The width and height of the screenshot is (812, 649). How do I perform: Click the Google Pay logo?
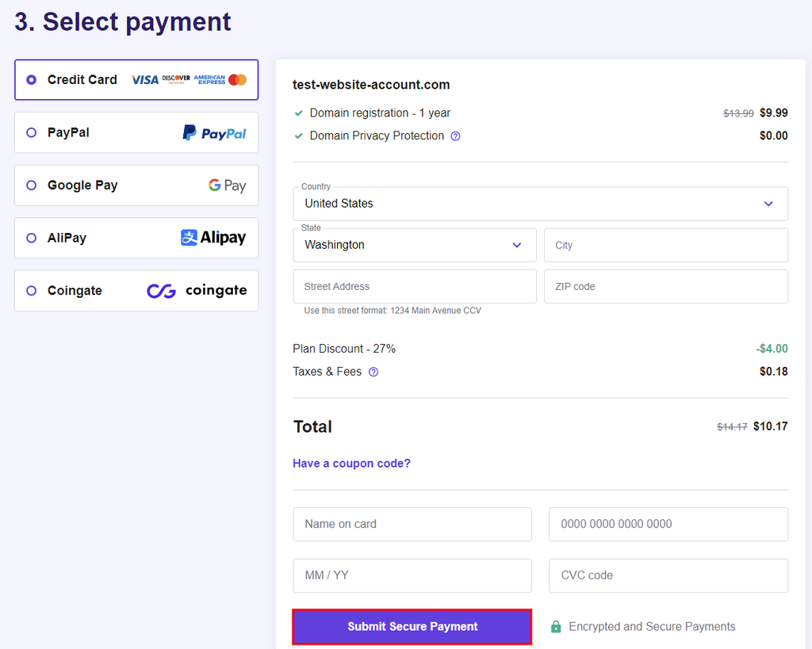(x=227, y=185)
